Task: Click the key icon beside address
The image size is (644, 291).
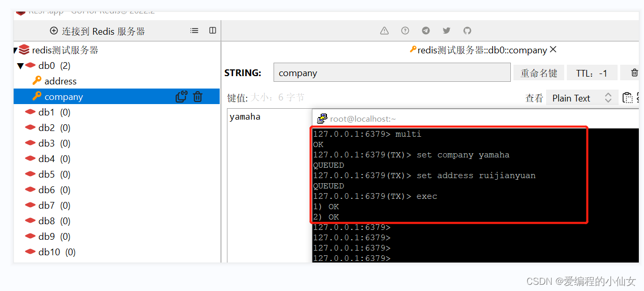Action: point(37,81)
